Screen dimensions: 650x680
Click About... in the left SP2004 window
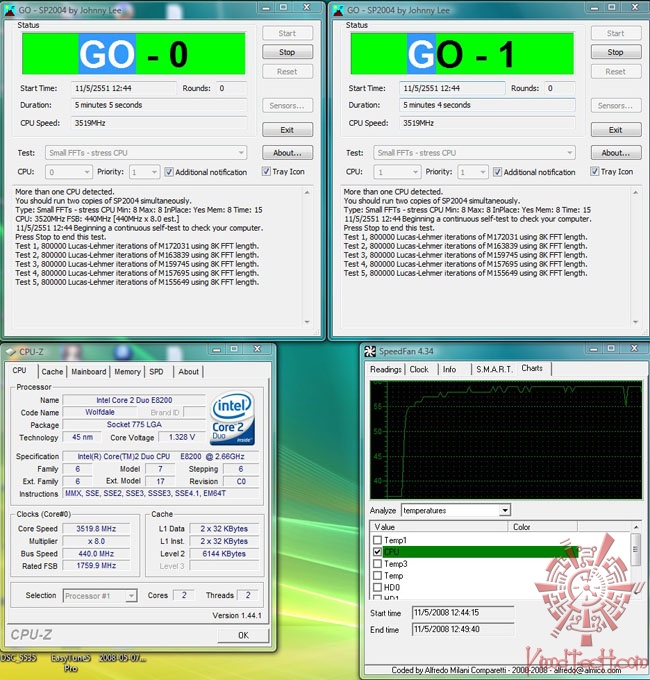[287, 153]
